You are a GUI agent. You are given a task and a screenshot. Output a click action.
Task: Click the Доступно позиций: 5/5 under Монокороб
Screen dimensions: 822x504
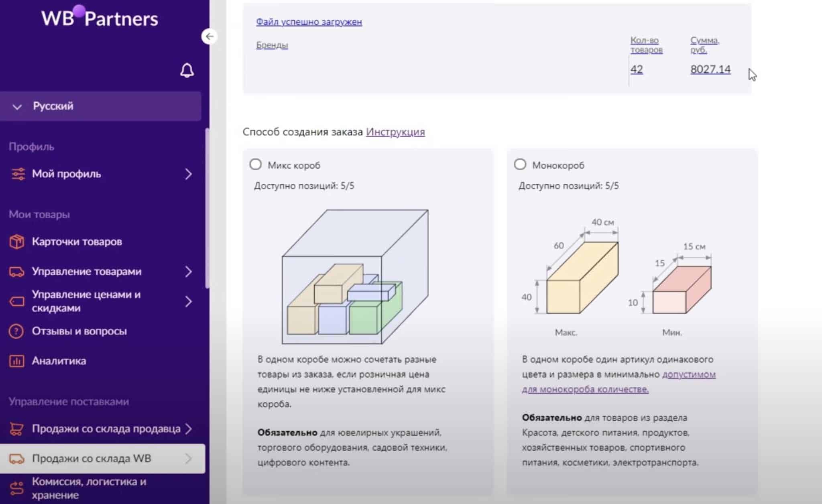pos(568,186)
